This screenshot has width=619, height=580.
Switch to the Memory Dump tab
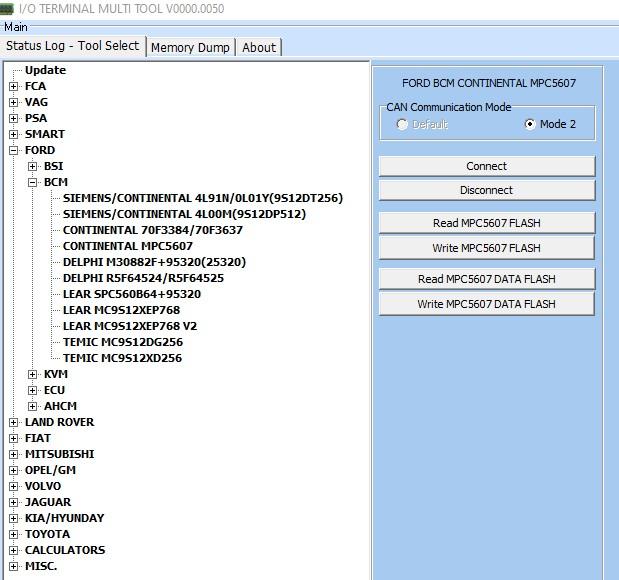(190, 47)
